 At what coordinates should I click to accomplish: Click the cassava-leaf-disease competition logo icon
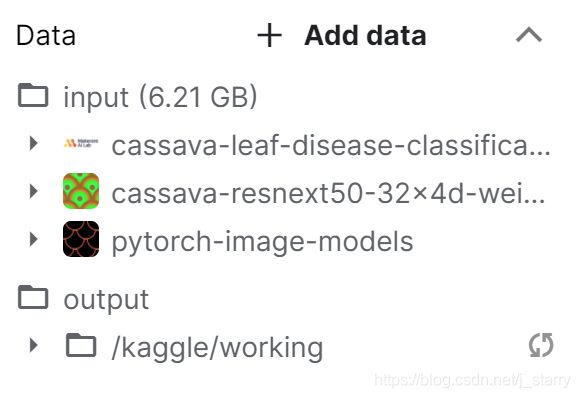click(81, 143)
